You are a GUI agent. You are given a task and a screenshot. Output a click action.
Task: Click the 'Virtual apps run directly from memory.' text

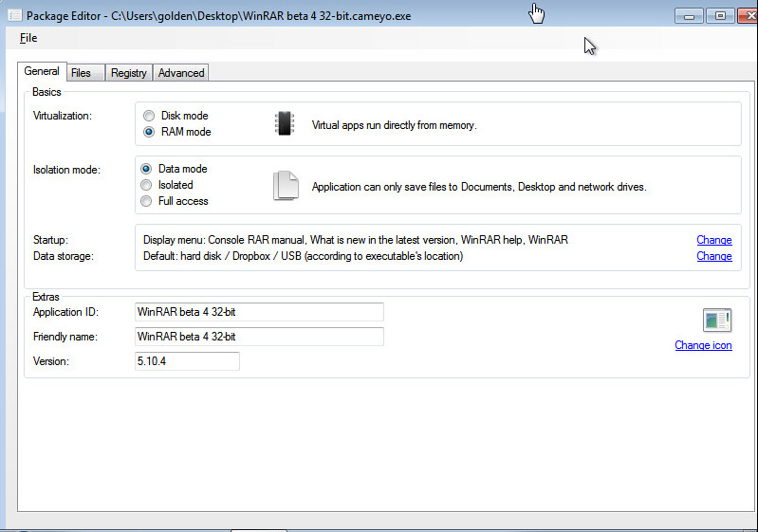click(x=394, y=125)
